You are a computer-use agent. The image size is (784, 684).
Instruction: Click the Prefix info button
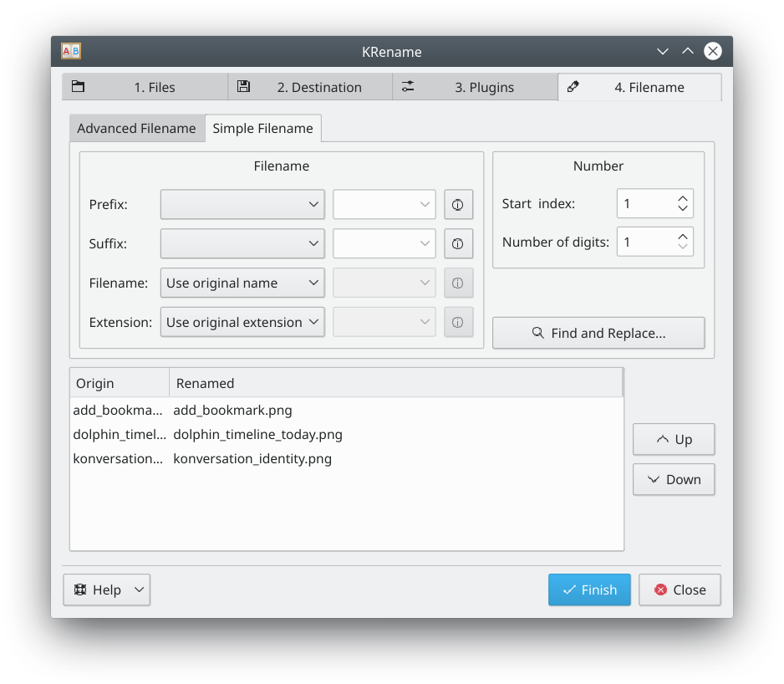[x=458, y=204]
